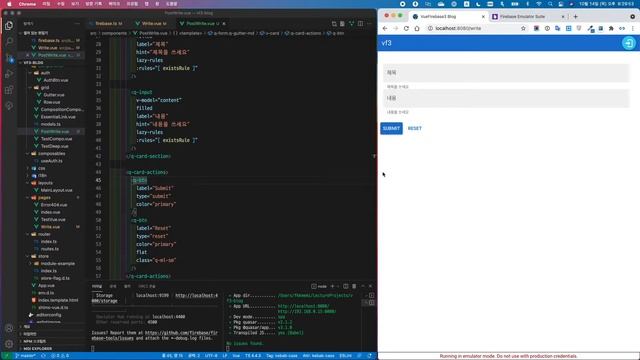Open the Search view in activity bar
Image resolution: width=640 pixels, height=360 pixels.
pyautogui.click(x=9, y=42)
